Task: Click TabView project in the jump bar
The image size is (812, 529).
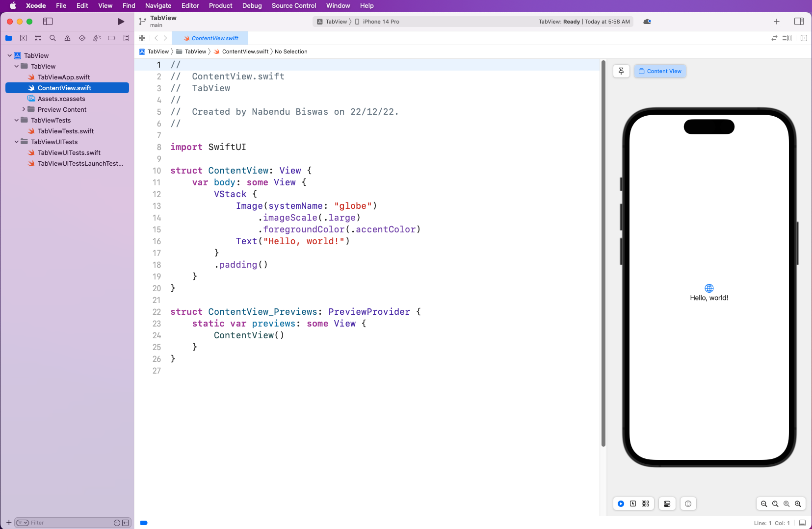Action: 154,51
